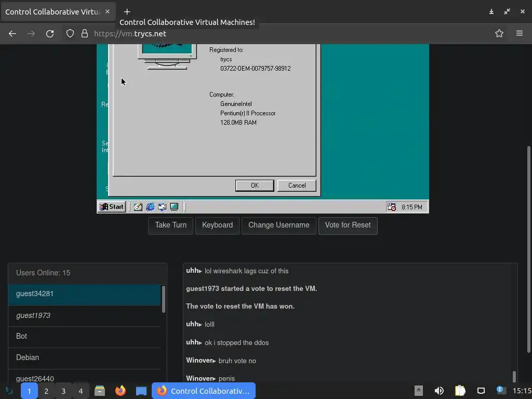This screenshot has height=399, width=532.
Task: Click message 'lol wireshark lags cuz of this'
Action: click(246, 271)
